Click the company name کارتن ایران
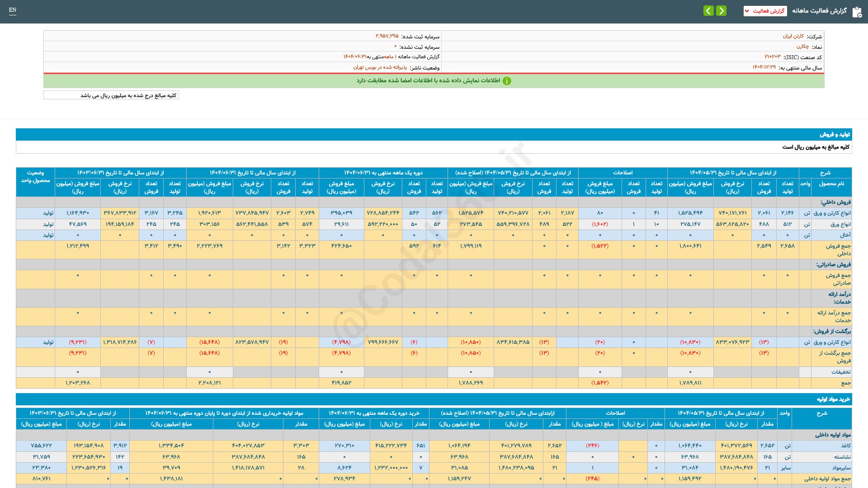 coord(793,36)
